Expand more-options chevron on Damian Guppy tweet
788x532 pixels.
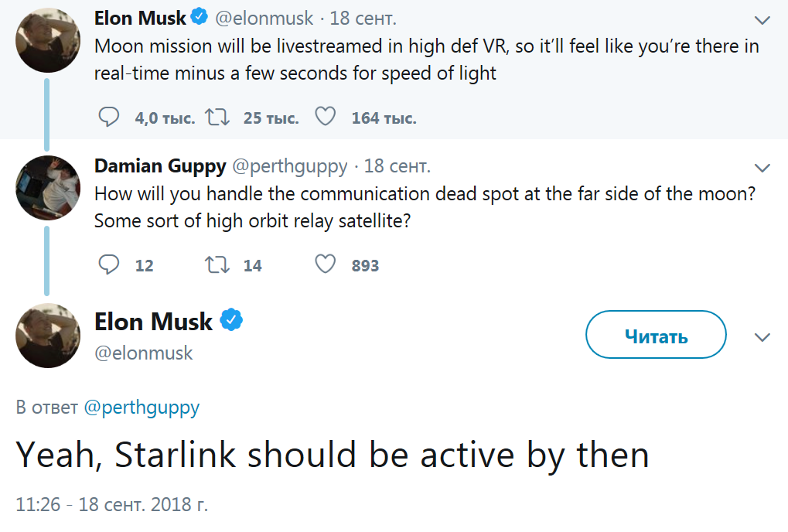(762, 168)
